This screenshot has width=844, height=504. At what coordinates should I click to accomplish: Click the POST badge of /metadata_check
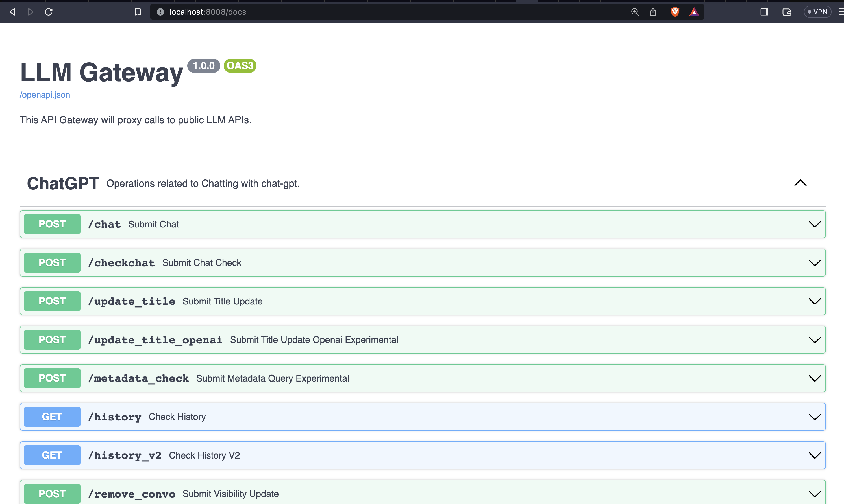[x=52, y=378]
